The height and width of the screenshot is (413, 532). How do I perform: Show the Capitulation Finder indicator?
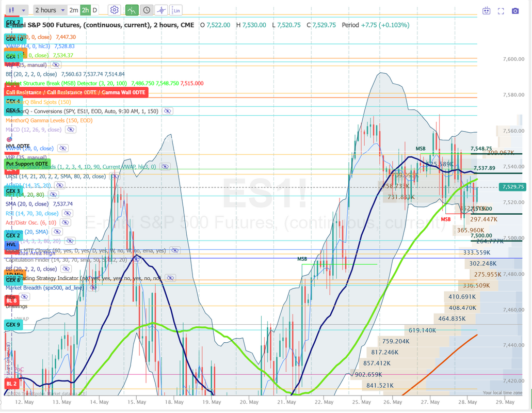(x=136, y=260)
